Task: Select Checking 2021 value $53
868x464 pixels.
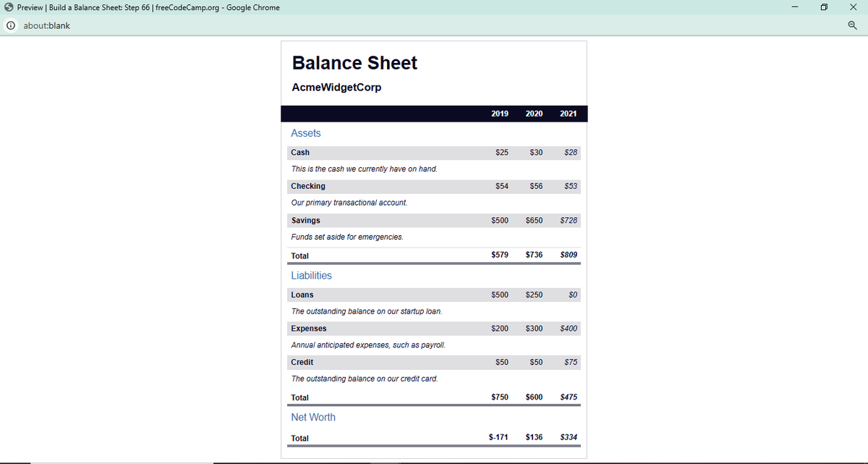Action: click(571, 186)
